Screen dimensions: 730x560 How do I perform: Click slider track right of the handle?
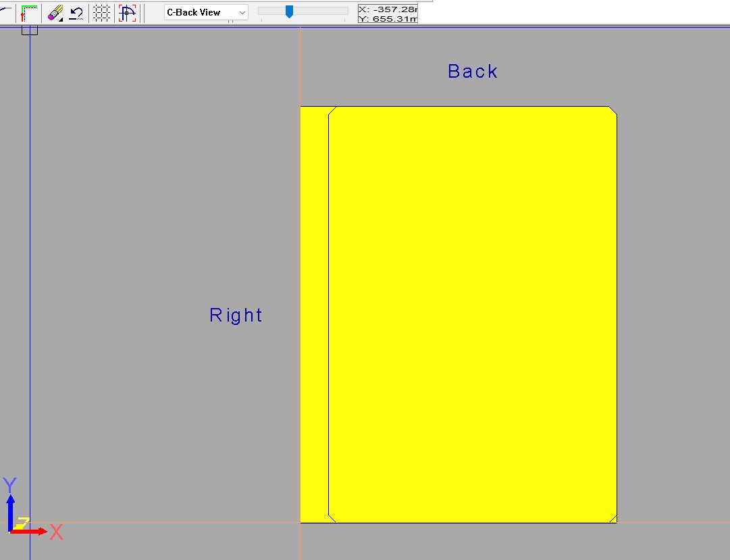(321, 11)
